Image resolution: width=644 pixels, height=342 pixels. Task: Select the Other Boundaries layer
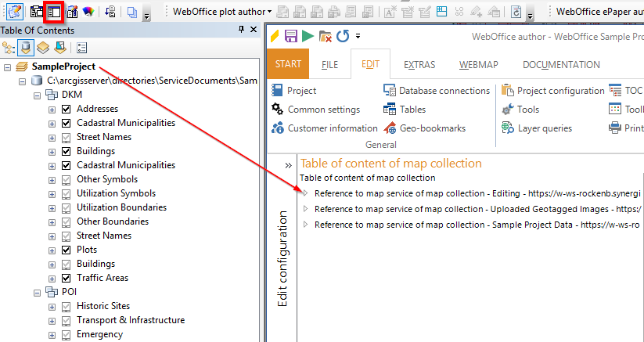tap(113, 221)
